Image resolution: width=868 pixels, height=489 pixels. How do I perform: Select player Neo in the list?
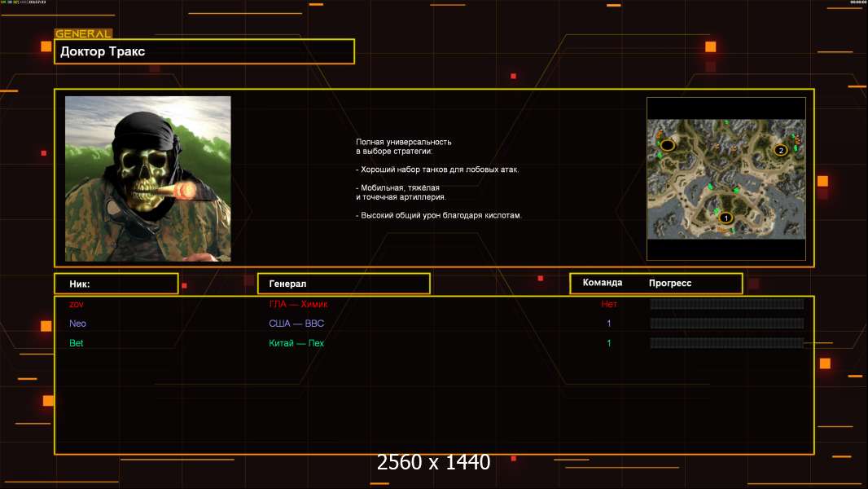click(77, 324)
